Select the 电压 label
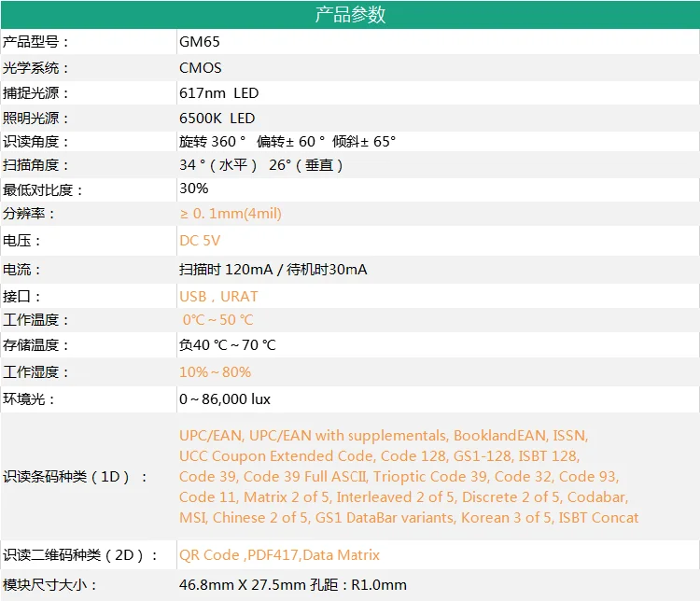Screen dimensions: 700x601 pyautogui.click(x=21, y=241)
